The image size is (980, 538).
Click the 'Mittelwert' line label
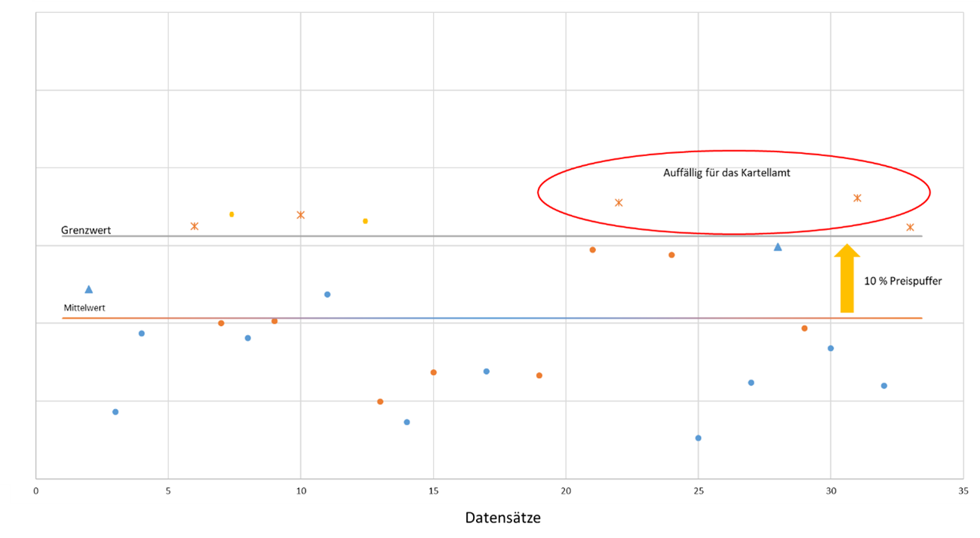(x=84, y=308)
